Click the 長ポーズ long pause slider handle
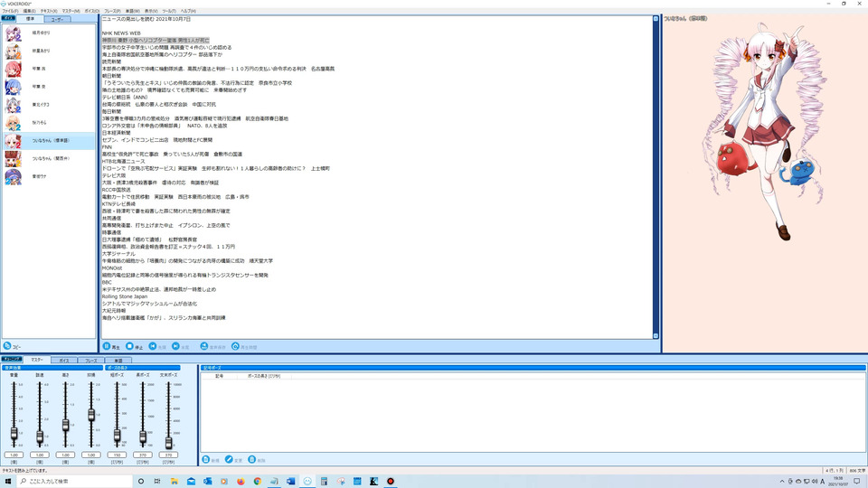The height and width of the screenshot is (488, 868). coord(143,437)
